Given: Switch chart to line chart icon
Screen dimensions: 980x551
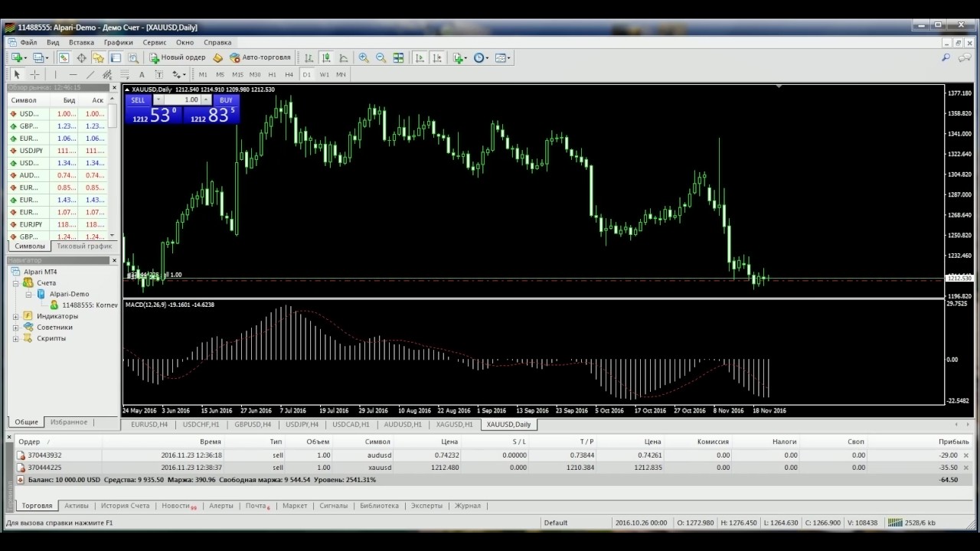Looking at the screenshot, I should point(344,57).
